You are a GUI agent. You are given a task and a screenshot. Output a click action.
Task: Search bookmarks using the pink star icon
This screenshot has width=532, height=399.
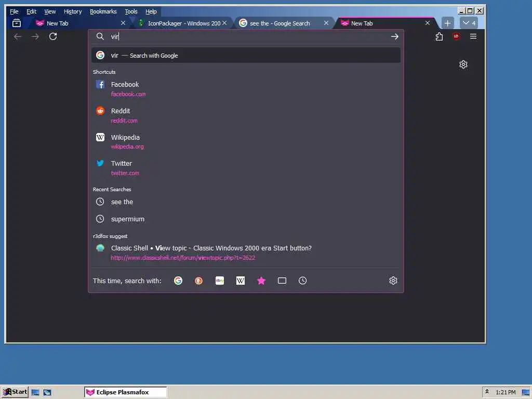261,281
